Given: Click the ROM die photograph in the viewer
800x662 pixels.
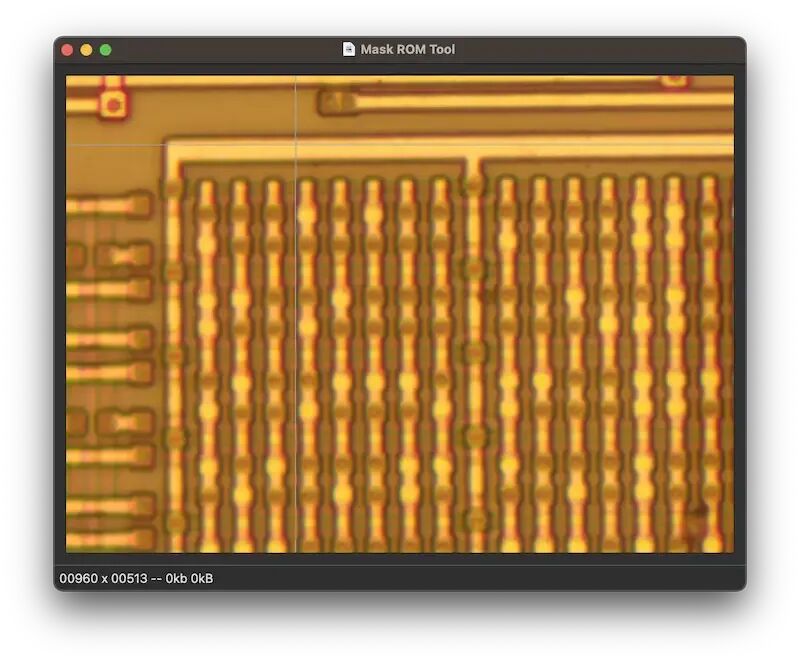Looking at the screenshot, I should coord(400,314).
